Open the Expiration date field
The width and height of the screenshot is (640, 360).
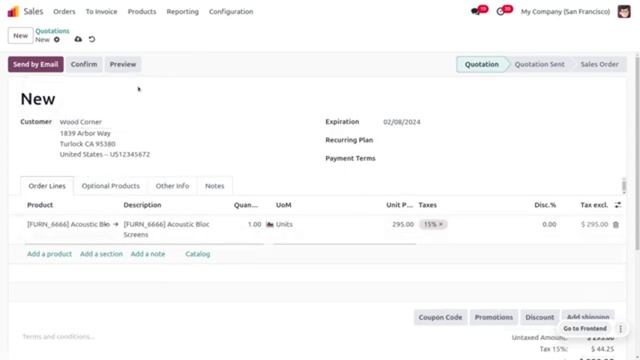[402, 122]
